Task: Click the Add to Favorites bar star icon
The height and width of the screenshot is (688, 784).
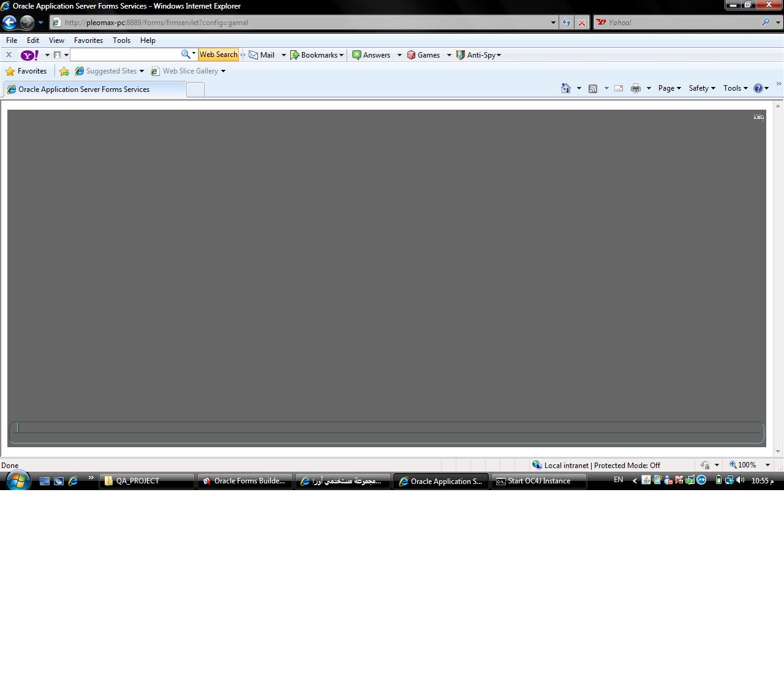Action: (x=64, y=71)
